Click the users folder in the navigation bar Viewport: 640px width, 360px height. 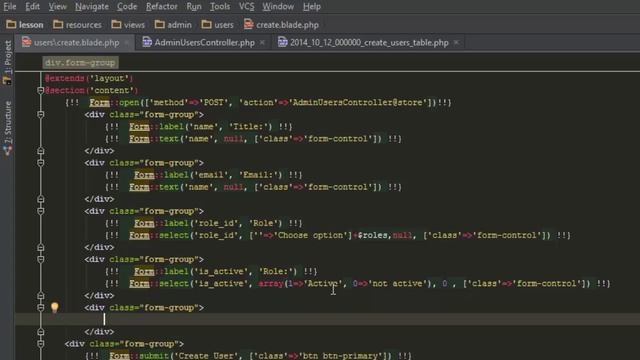click(218, 25)
